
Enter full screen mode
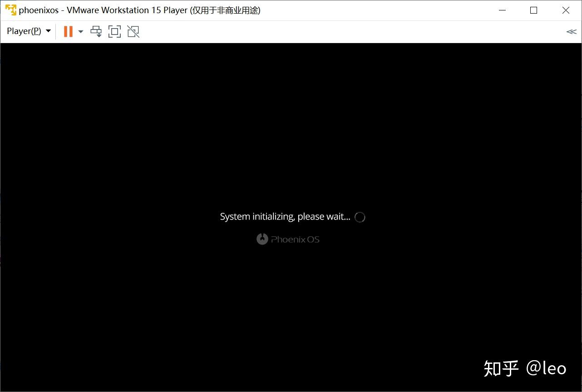pyautogui.click(x=114, y=31)
